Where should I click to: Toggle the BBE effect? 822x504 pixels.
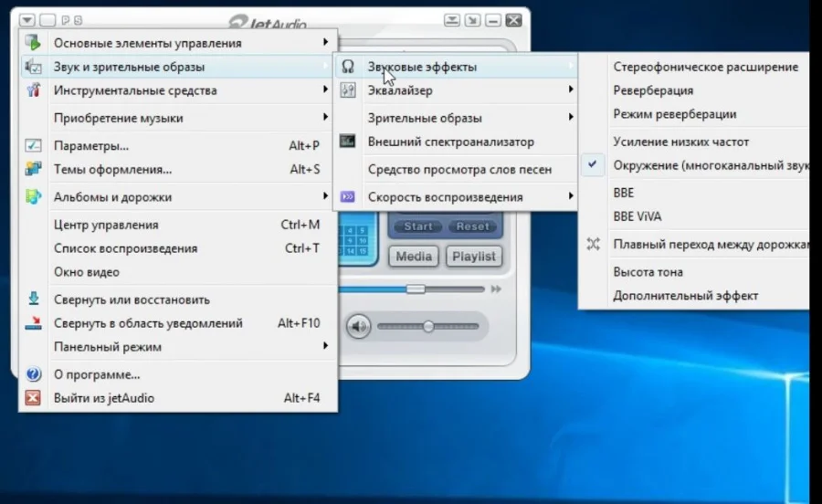click(623, 193)
